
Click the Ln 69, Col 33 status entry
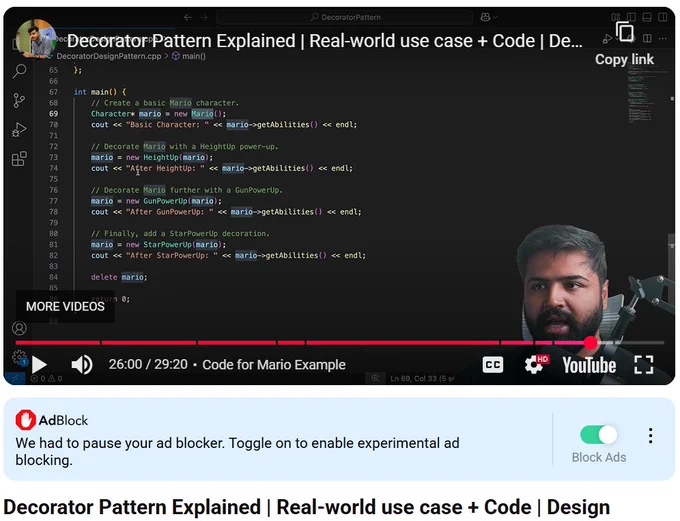(x=422, y=378)
